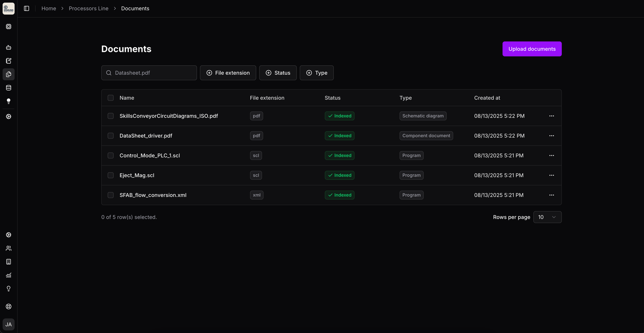Open actions menu for SFAB_flow_conversion.xml
Viewport: 644px width, 333px height.
551,195
